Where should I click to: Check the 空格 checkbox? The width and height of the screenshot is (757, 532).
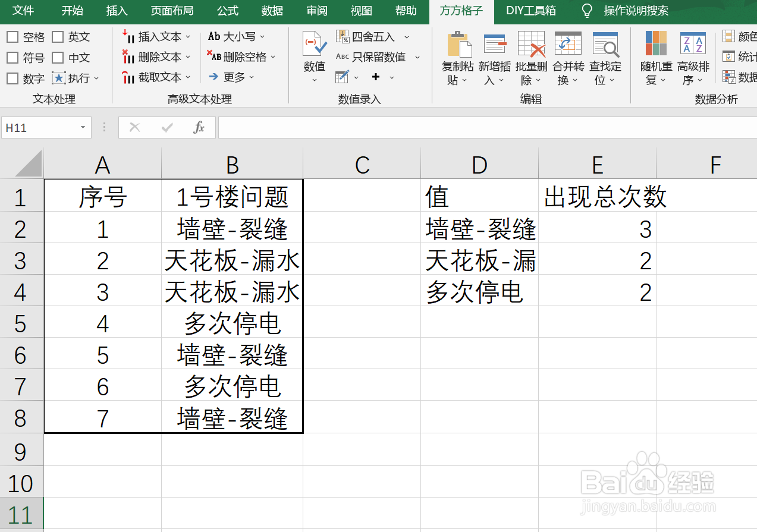[12, 37]
